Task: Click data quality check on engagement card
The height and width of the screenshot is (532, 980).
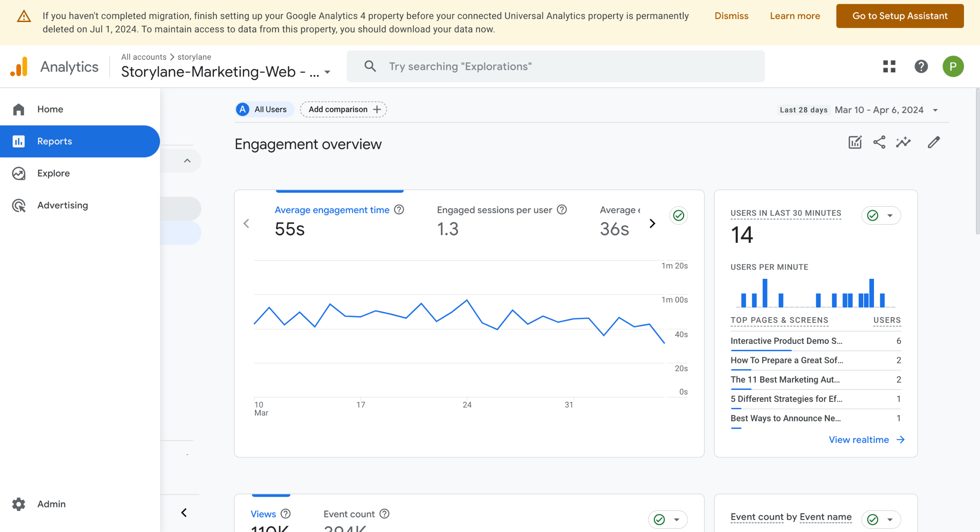Action: pyautogui.click(x=678, y=215)
